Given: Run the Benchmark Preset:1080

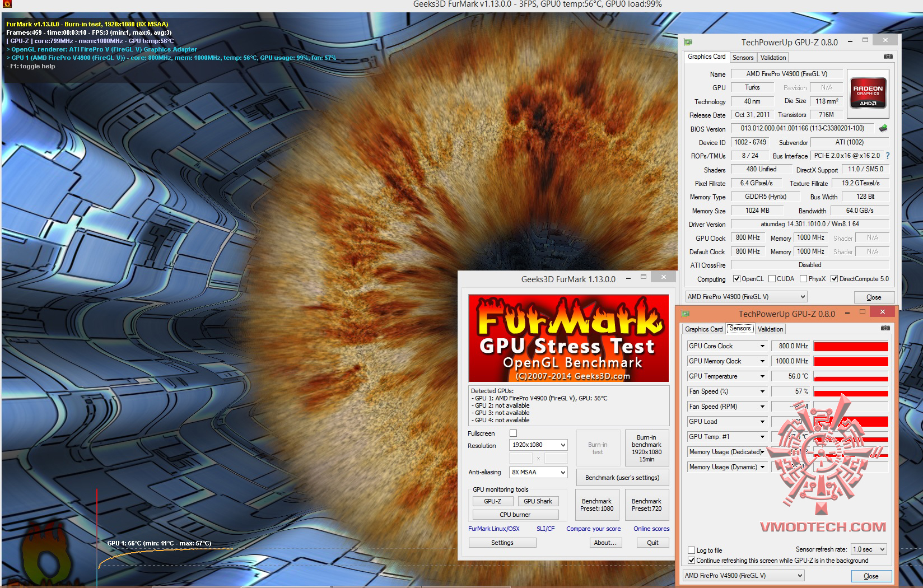Looking at the screenshot, I should [596, 505].
